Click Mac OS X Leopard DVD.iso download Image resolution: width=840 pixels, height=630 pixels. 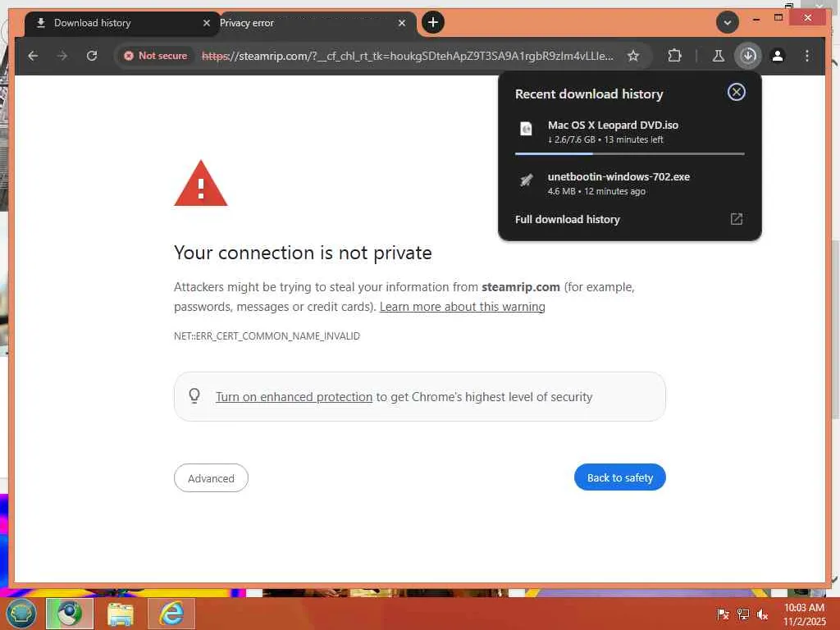[629, 132]
